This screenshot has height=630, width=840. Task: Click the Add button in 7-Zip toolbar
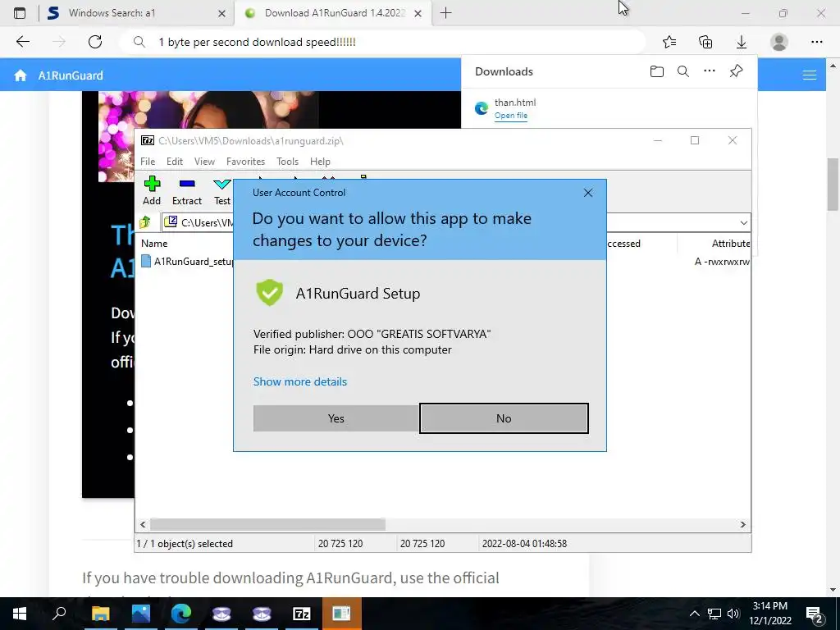(x=152, y=190)
